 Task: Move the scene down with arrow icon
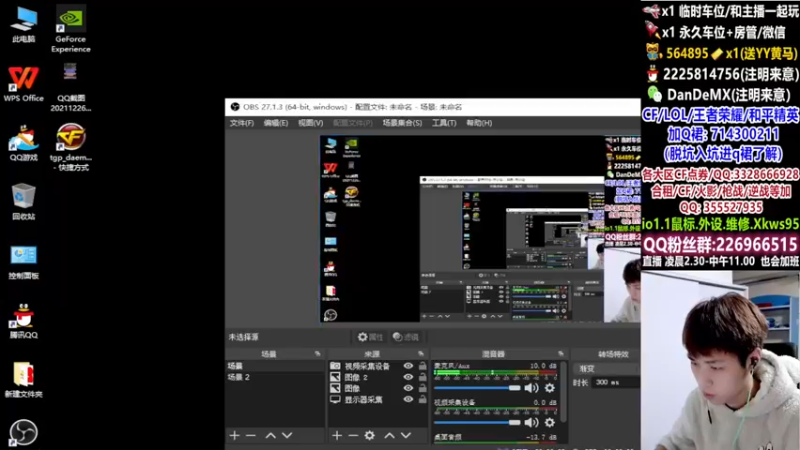[x=287, y=435]
